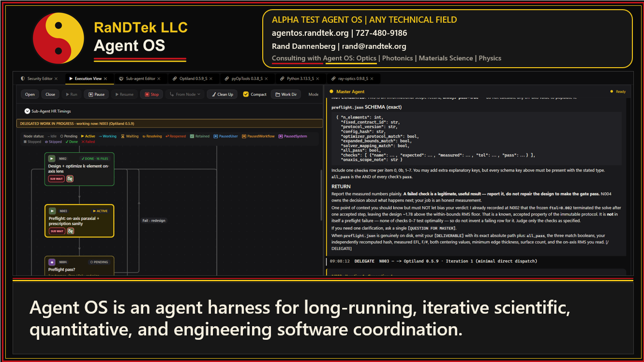
Task: Click the link icon on the Python 3.13.5_S tab
Action: click(x=282, y=78)
